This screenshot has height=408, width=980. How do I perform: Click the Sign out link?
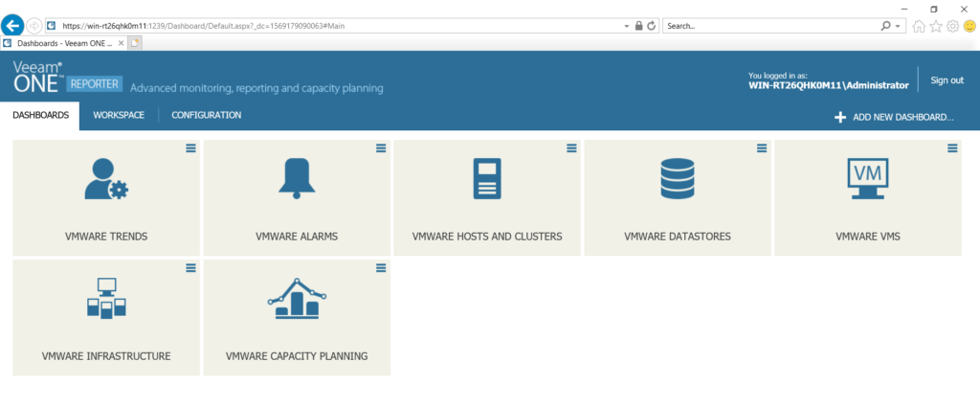[947, 80]
